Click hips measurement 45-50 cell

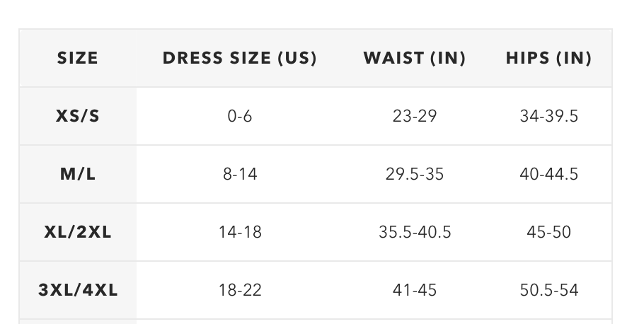(x=548, y=232)
